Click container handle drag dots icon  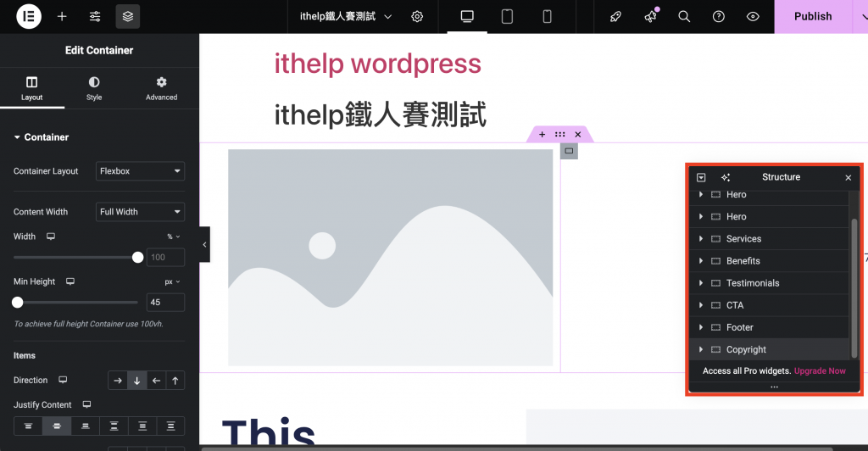point(559,135)
